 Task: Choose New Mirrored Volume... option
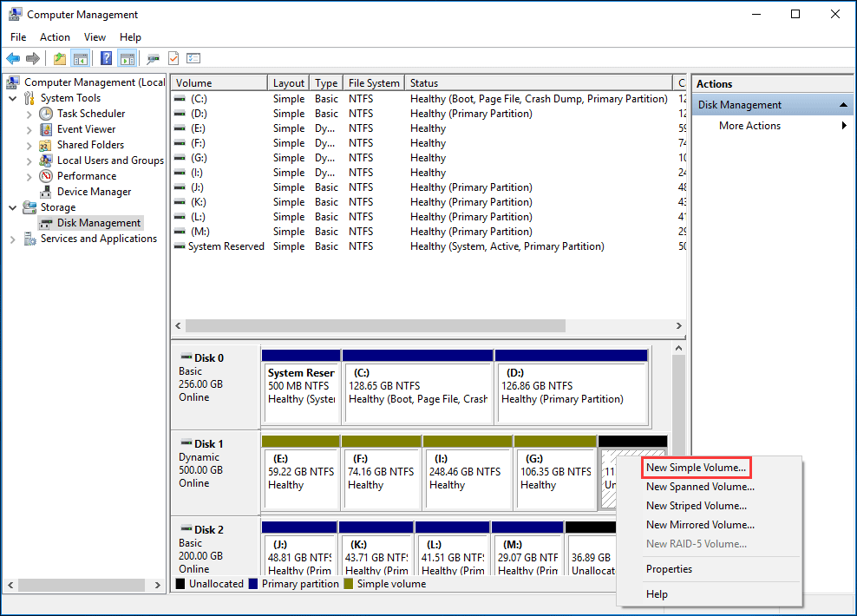[700, 525]
